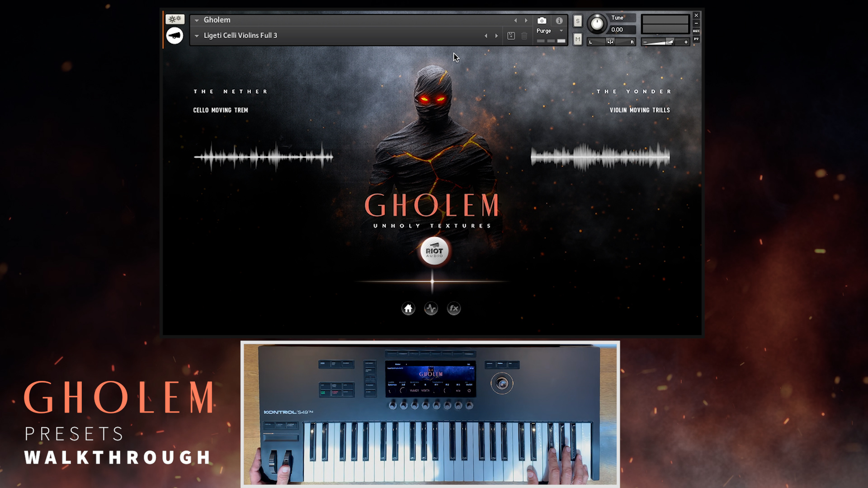Viewport: 868px width, 488px height.
Task: Toggle the Mute M button
Action: coord(577,39)
